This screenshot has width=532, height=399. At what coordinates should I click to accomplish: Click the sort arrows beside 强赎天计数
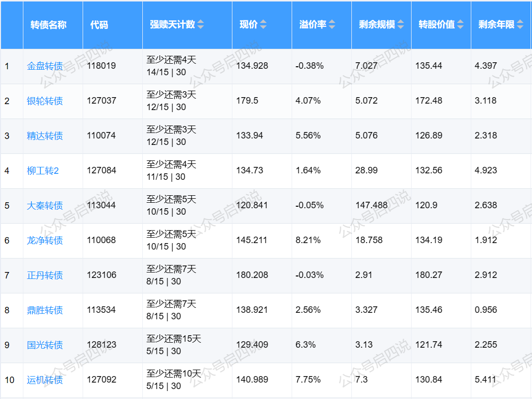pyautogui.click(x=201, y=24)
